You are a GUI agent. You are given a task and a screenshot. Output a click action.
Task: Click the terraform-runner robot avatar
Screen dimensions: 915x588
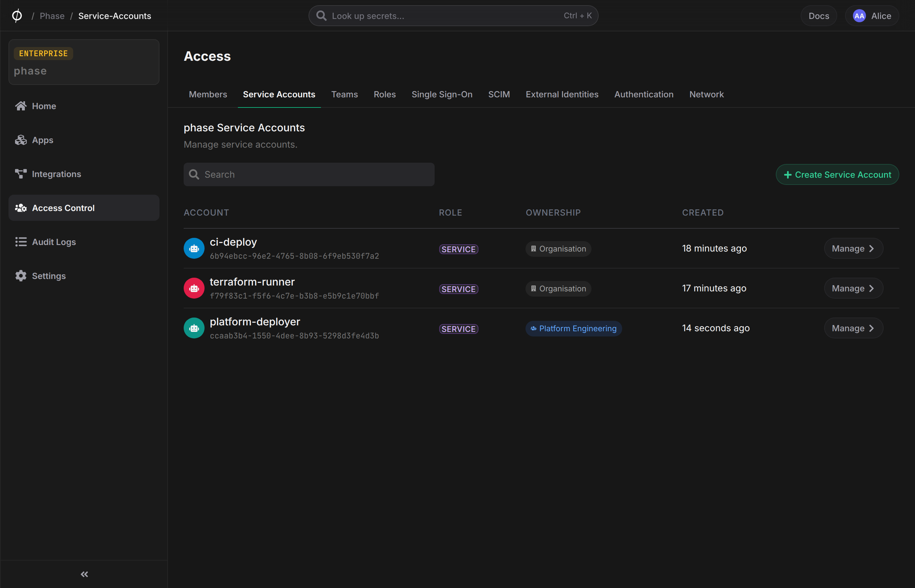point(194,288)
